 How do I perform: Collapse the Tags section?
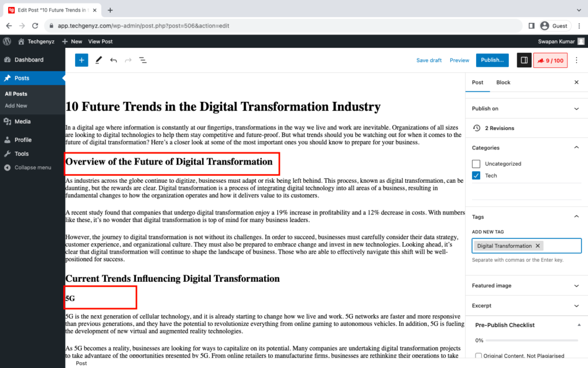point(527,217)
